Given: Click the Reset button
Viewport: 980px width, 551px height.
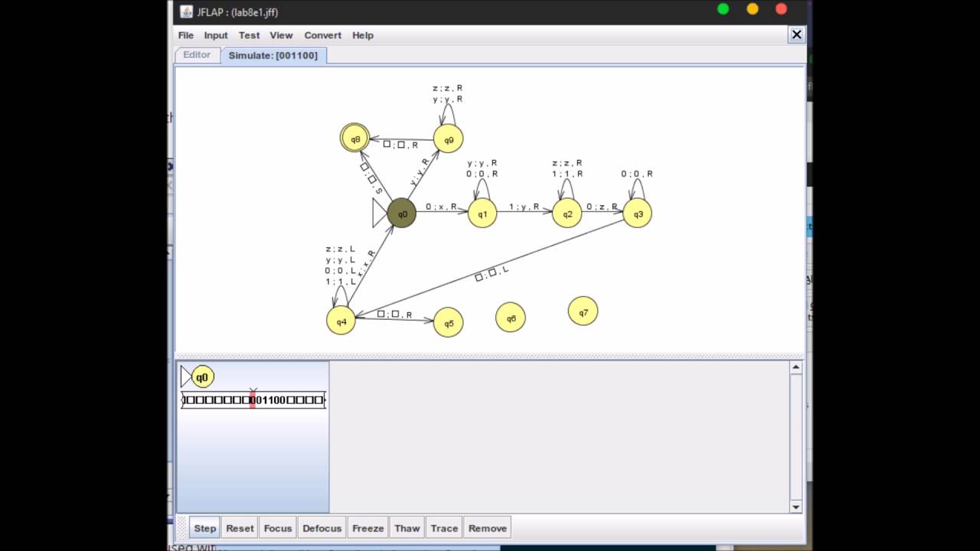Looking at the screenshot, I should pos(240,528).
